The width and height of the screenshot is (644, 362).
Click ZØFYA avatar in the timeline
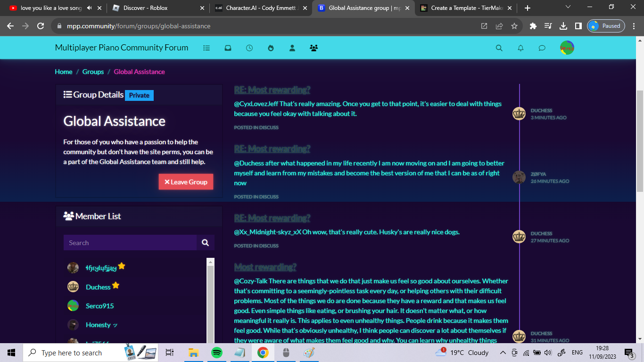point(519,177)
